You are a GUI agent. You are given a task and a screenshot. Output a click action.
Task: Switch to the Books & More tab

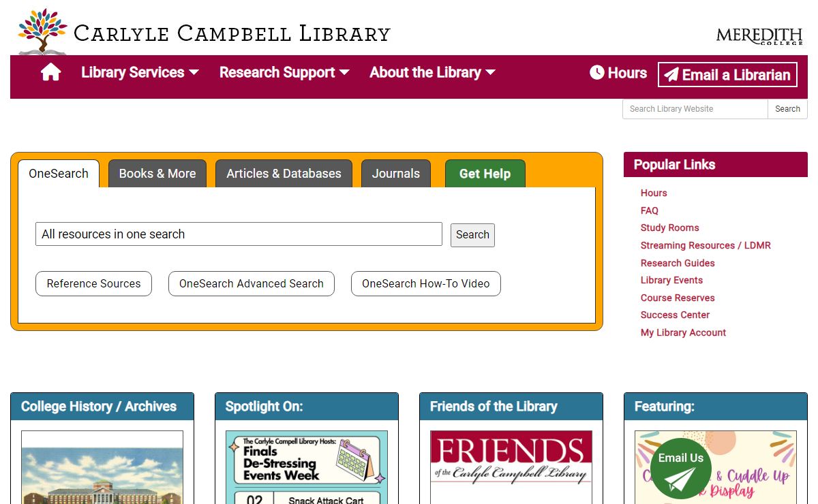click(157, 174)
